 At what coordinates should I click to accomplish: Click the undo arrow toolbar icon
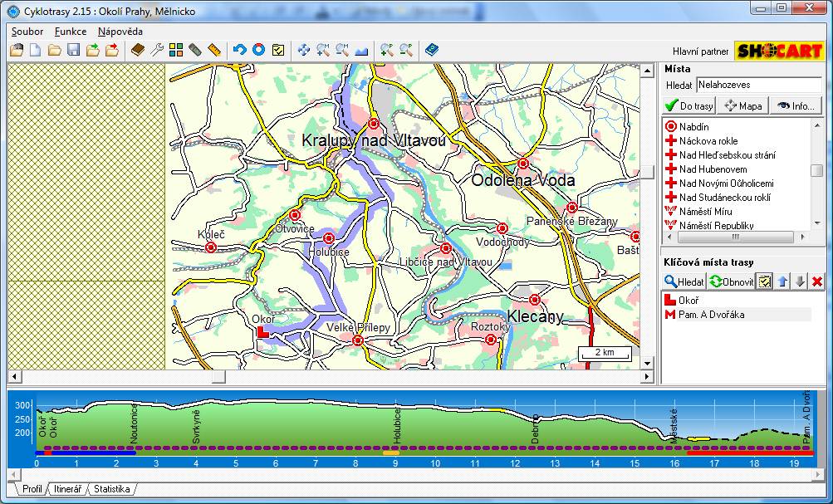[239, 50]
